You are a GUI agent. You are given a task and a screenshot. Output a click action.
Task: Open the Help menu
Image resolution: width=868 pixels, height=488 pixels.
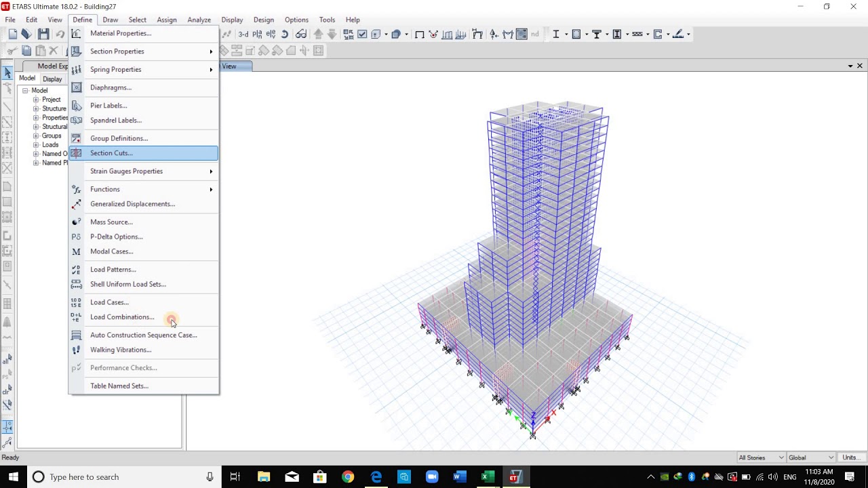353,20
